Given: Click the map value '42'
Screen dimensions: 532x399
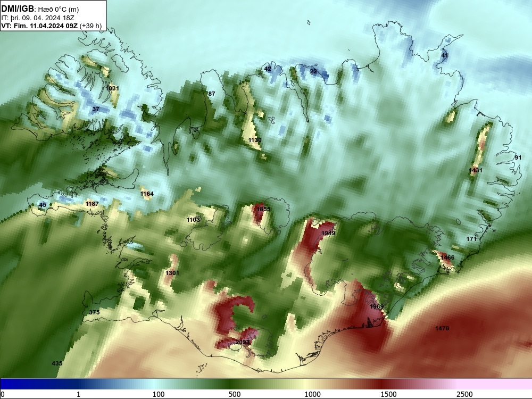Looking at the screenshot, I should pos(268,69).
